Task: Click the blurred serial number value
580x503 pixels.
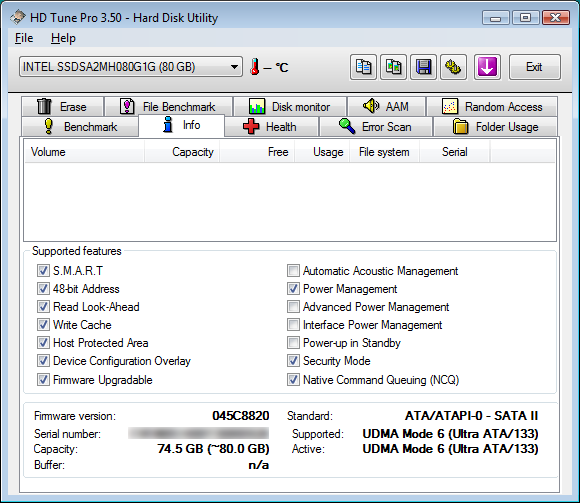Action: point(199,433)
